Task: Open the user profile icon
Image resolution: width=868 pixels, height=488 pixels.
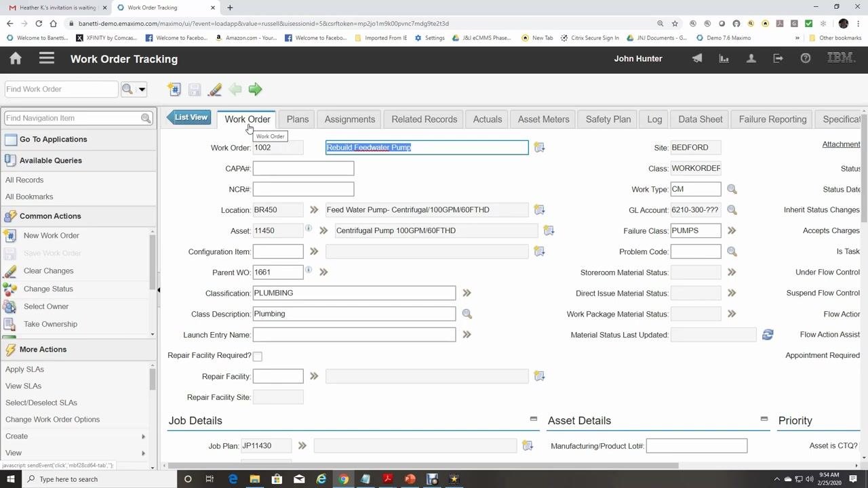Action: coord(751,59)
